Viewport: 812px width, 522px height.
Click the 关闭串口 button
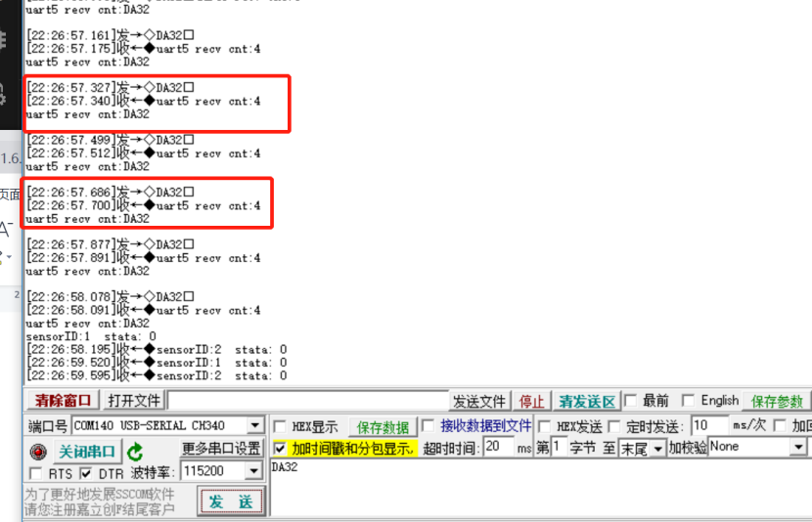(86, 452)
